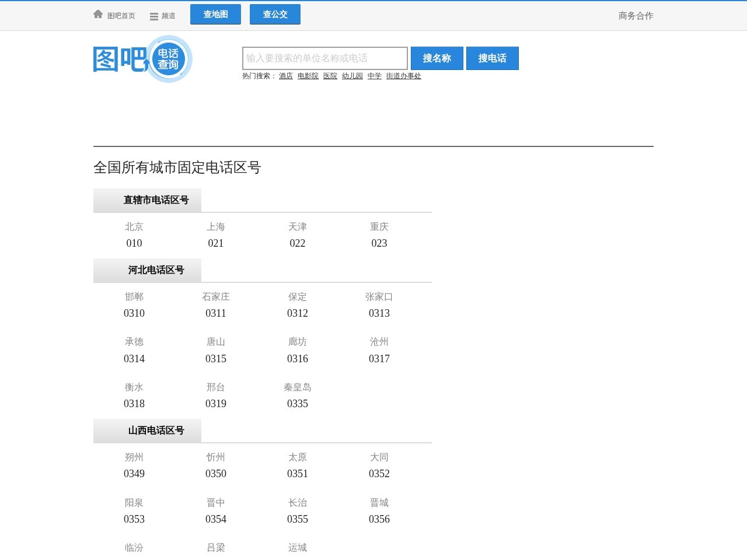Select 石家庄 area code 0311 entry

pos(216,304)
